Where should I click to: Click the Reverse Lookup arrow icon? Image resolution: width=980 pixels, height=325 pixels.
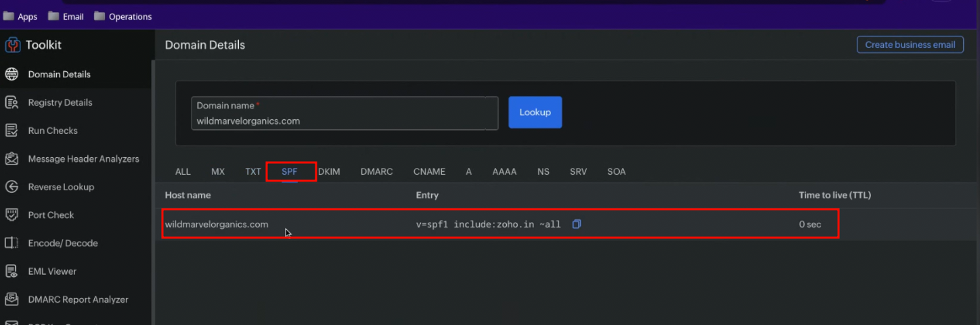[12, 187]
